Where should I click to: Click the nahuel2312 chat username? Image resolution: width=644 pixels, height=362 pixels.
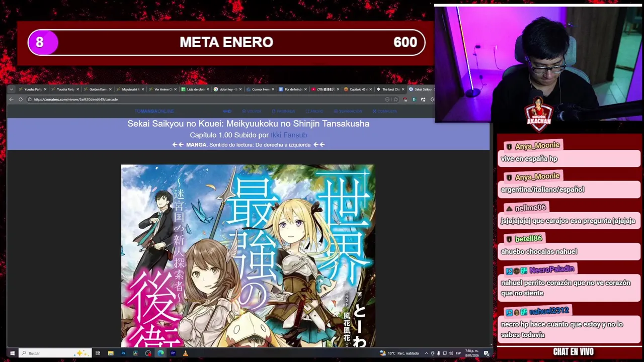(549, 311)
